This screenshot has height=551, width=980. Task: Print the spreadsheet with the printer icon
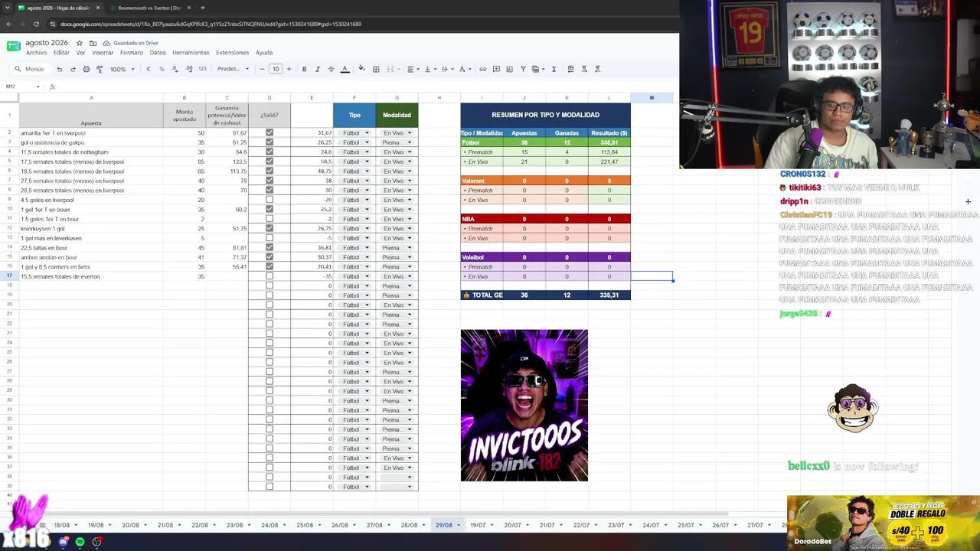pyautogui.click(x=87, y=69)
